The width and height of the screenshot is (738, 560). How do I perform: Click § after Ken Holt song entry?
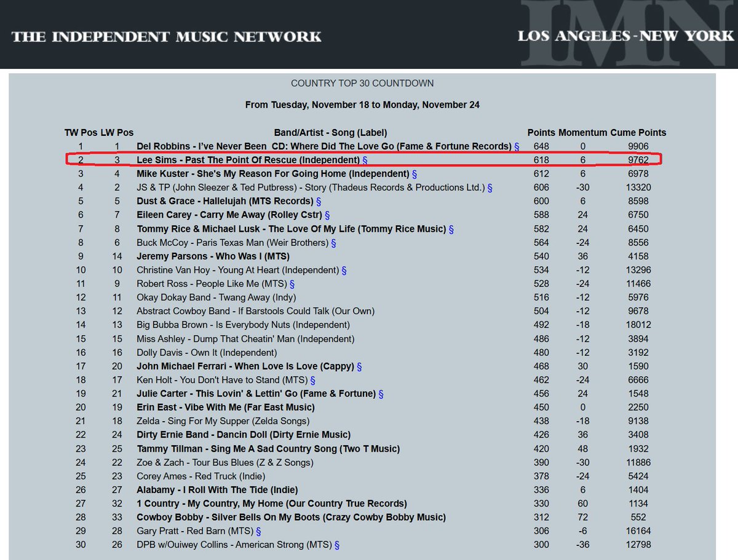click(x=313, y=380)
